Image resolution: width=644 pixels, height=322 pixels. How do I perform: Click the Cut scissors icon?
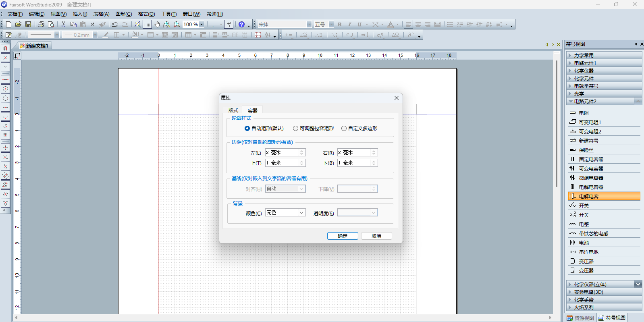63,25
